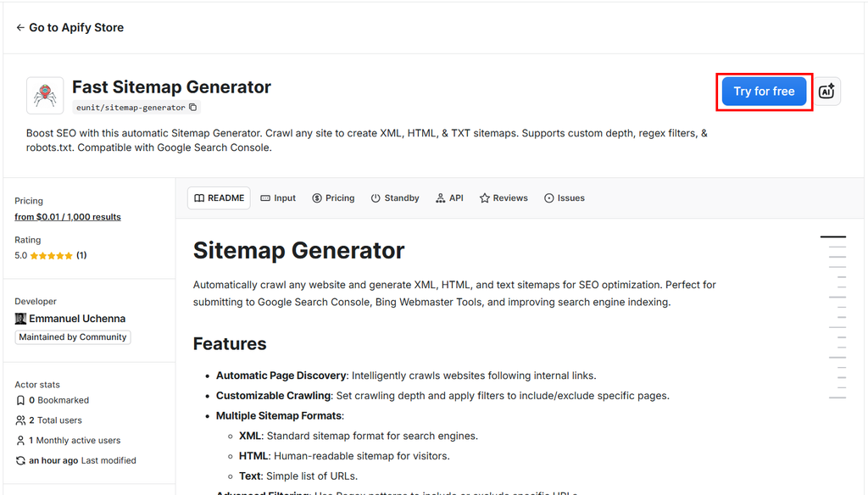Click the Features heading
Viewport: 868px width, 495px height.
point(230,344)
